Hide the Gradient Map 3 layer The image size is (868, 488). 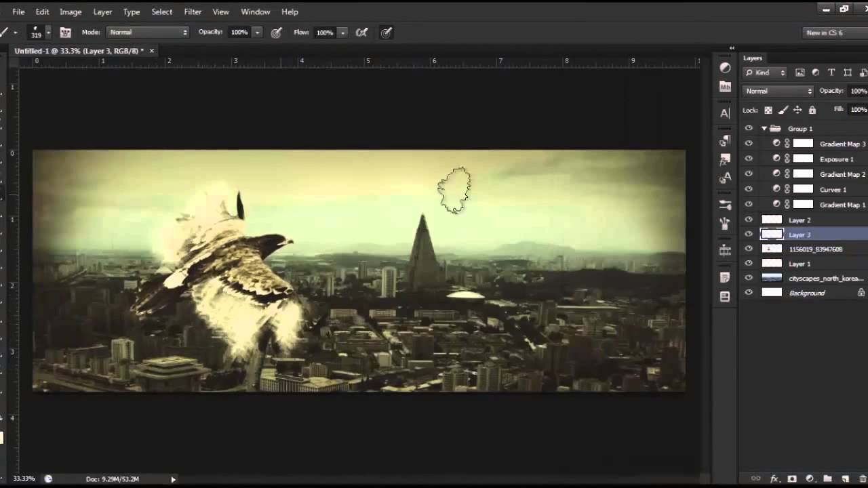point(749,143)
